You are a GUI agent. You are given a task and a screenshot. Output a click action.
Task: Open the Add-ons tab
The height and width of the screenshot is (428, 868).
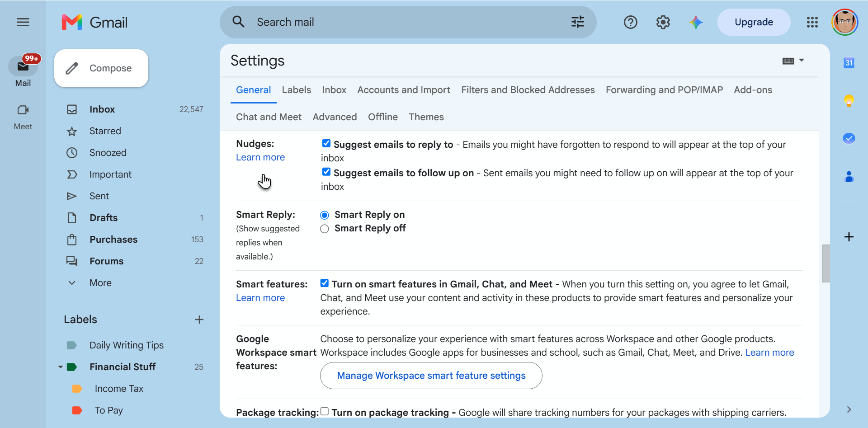pyautogui.click(x=753, y=90)
